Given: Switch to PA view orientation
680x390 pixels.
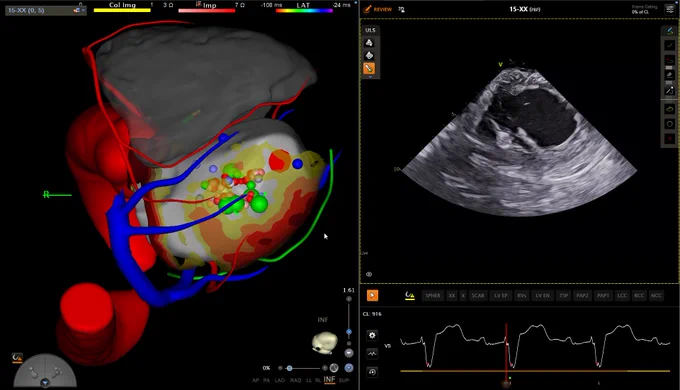Looking at the screenshot, I should click(x=266, y=380).
